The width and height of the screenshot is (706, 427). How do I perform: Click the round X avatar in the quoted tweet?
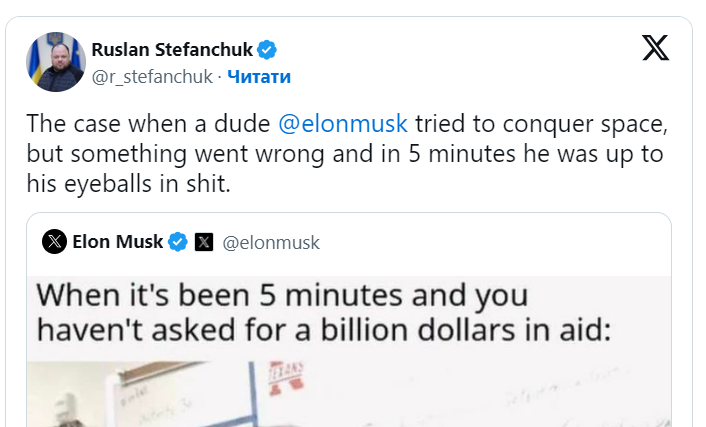(55, 241)
